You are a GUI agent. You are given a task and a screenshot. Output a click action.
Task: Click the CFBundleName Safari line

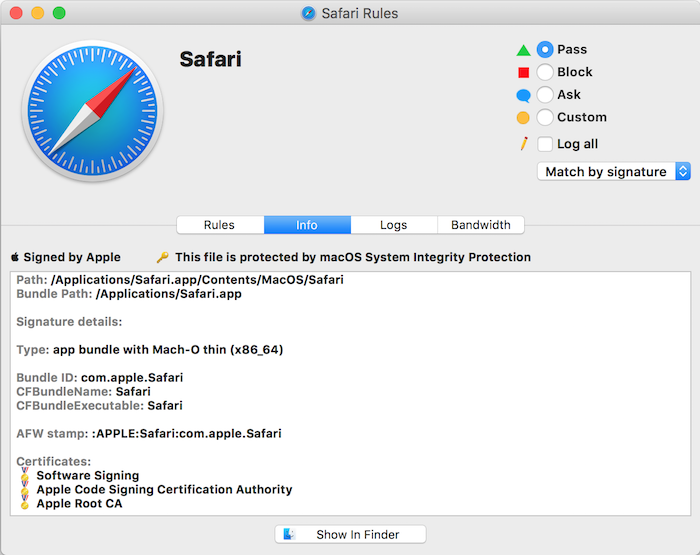tap(83, 392)
